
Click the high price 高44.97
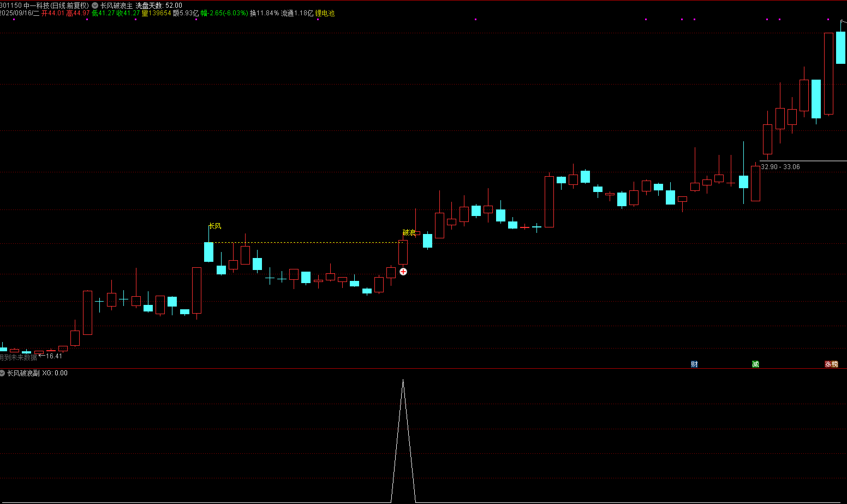[78, 13]
